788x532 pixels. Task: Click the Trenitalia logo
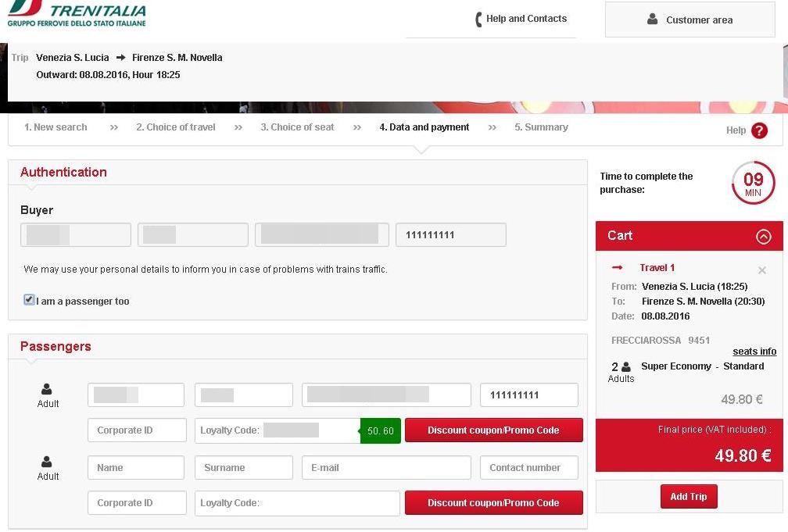(x=77, y=13)
